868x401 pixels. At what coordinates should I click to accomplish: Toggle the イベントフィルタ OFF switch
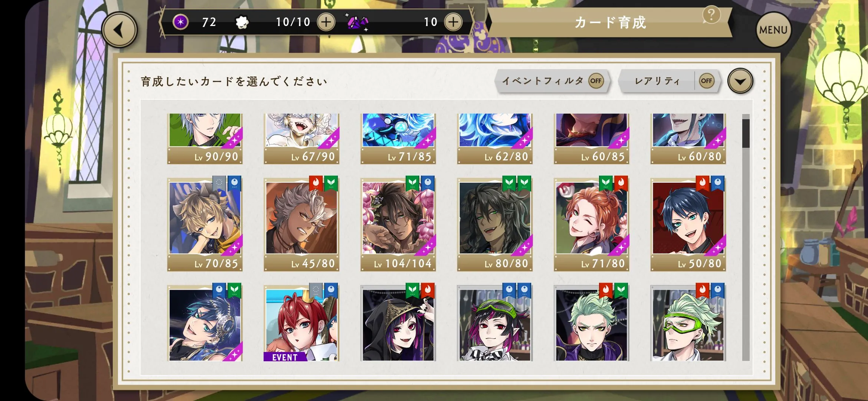coord(596,81)
